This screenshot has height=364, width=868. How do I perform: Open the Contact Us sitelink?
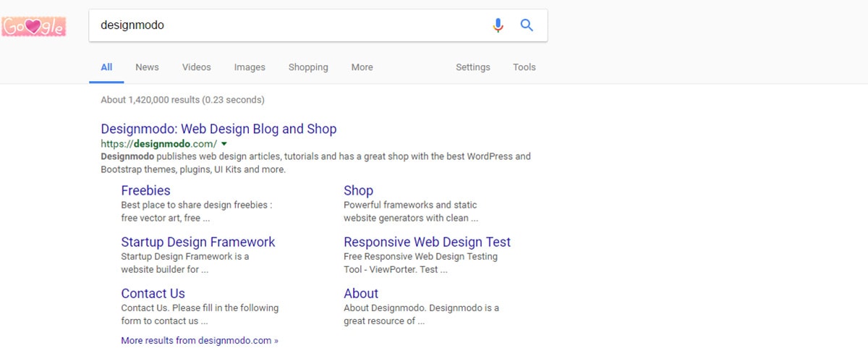[153, 293]
